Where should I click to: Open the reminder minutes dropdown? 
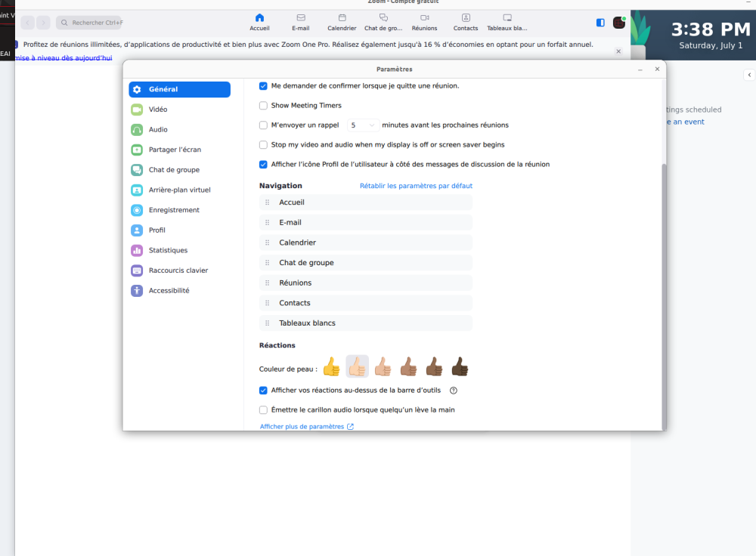click(362, 125)
